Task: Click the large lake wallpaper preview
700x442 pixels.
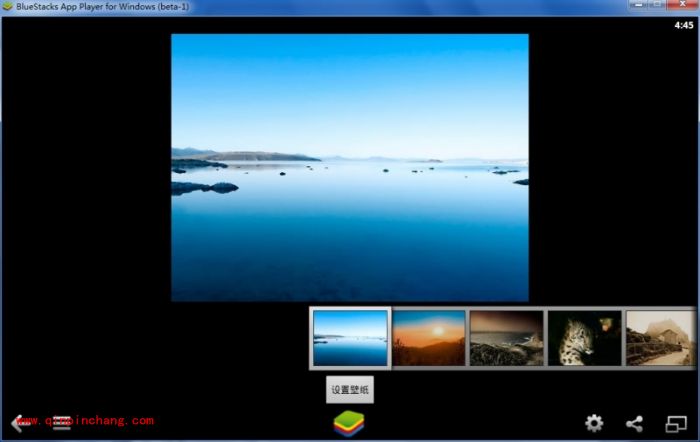Action: [349, 167]
